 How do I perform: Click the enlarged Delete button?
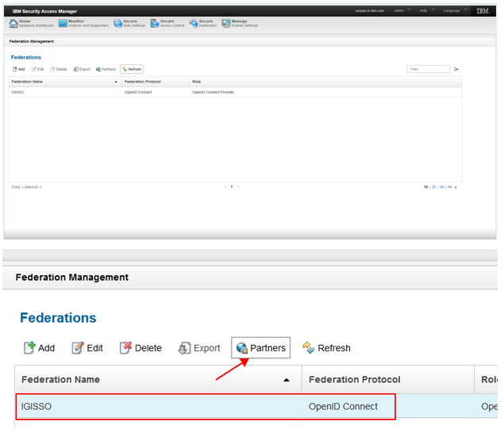[140, 348]
